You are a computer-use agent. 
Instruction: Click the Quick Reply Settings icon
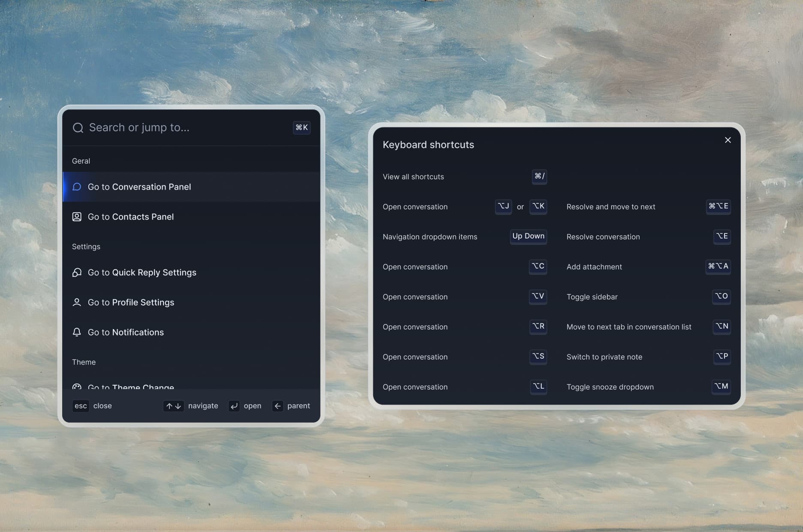pyautogui.click(x=77, y=272)
